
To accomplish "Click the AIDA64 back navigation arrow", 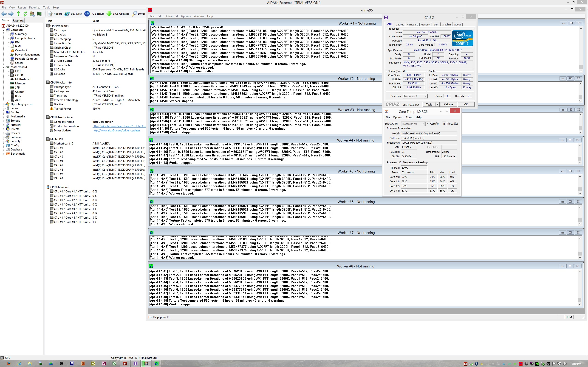I will [4, 14].
